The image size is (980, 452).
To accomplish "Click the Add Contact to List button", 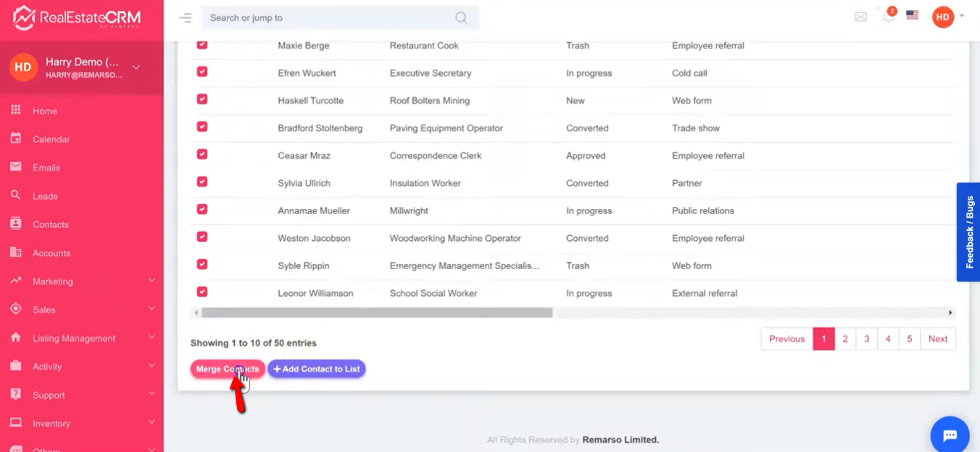I will coord(316,369).
